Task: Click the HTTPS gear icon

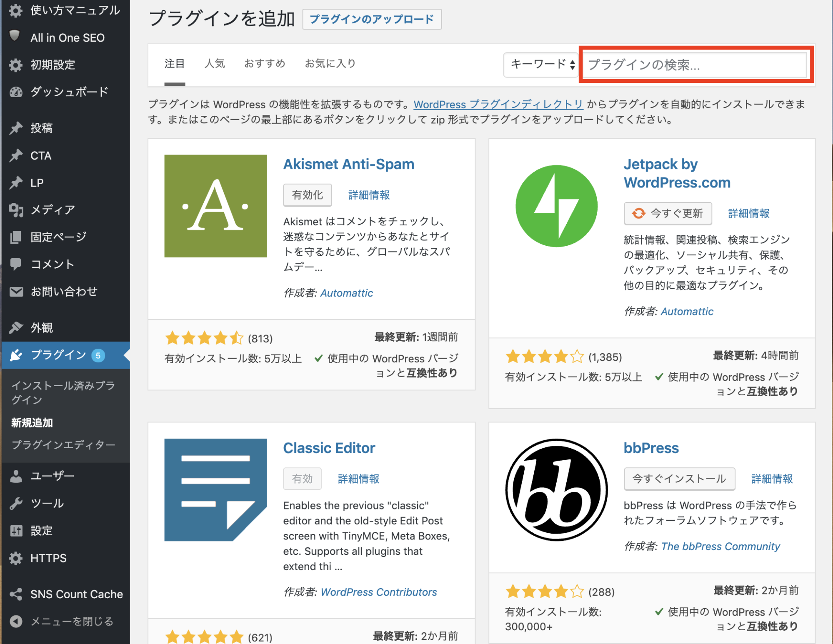Action: (x=15, y=558)
